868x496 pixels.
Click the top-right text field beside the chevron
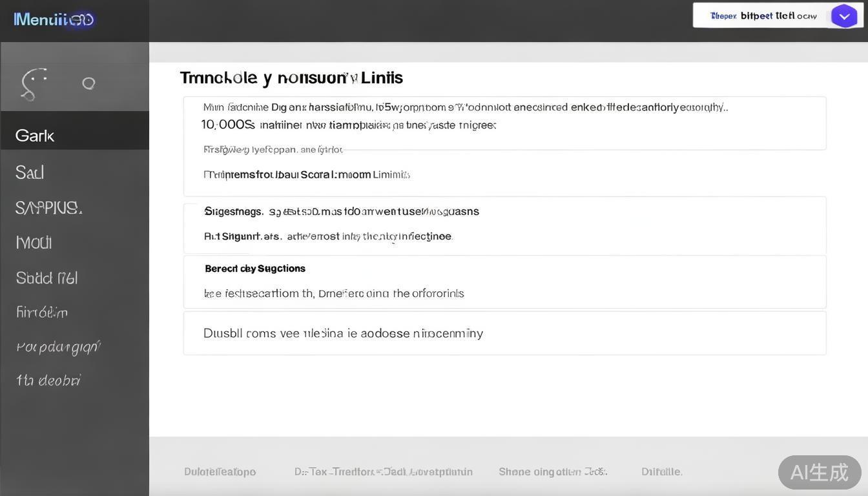pyautogui.click(x=762, y=16)
